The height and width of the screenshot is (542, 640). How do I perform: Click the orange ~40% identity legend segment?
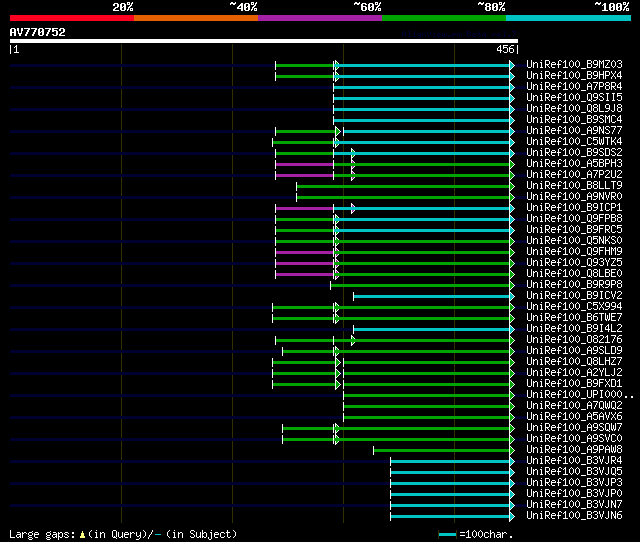tap(196, 18)
